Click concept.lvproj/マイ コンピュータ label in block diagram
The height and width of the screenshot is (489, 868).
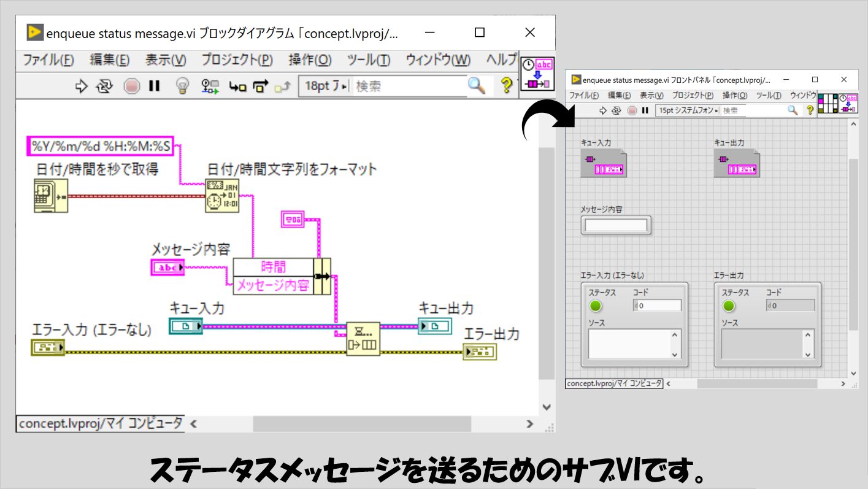[x=101, y=423]
